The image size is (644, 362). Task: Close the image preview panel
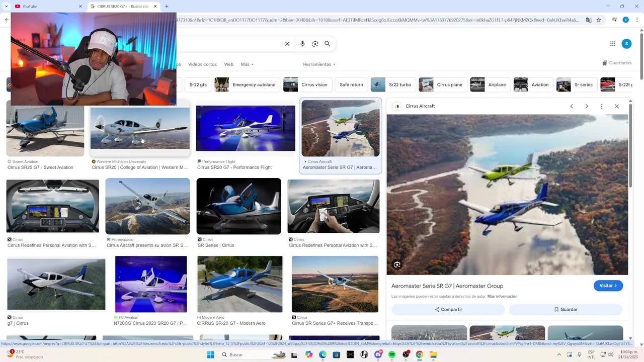pos(617,106)
